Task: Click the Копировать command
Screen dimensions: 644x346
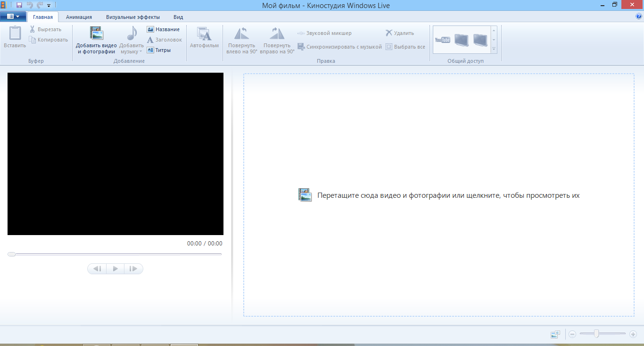Action: 49,40
